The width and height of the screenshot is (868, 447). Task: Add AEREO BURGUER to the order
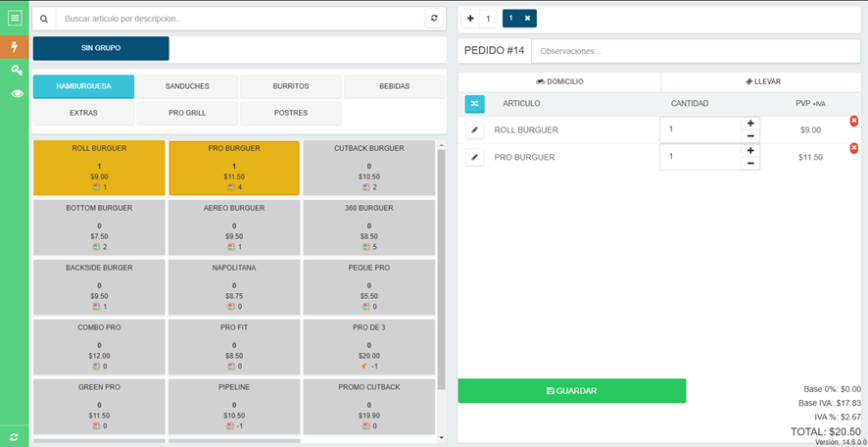pos(234,227)
